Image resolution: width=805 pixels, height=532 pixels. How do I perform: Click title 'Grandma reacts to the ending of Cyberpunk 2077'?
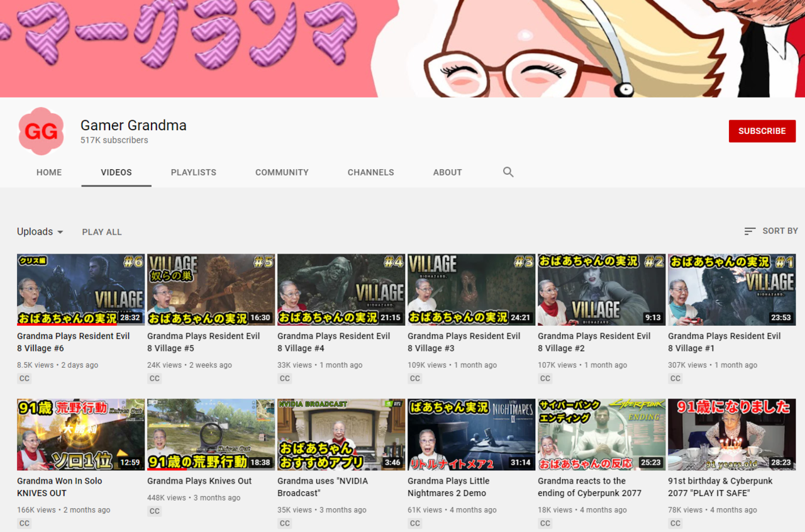590,487
